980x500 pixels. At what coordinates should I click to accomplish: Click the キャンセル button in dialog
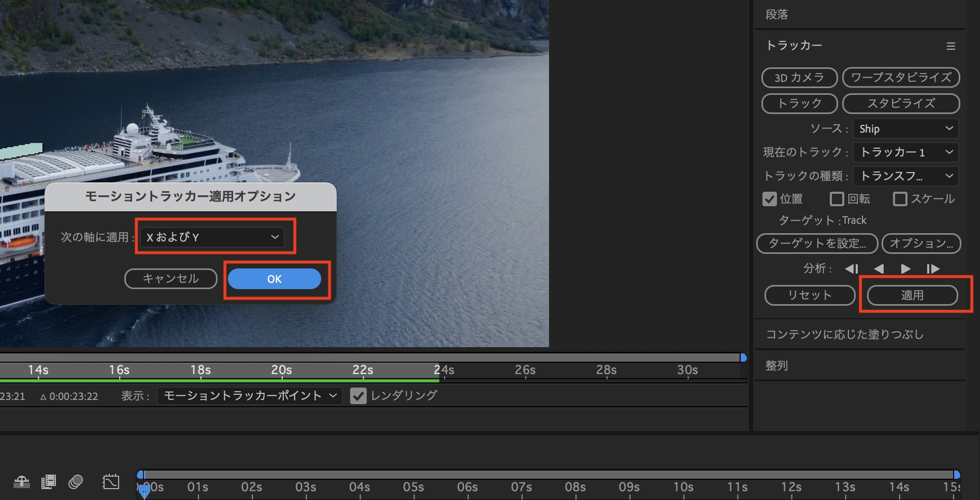click(x=170, y=279)
